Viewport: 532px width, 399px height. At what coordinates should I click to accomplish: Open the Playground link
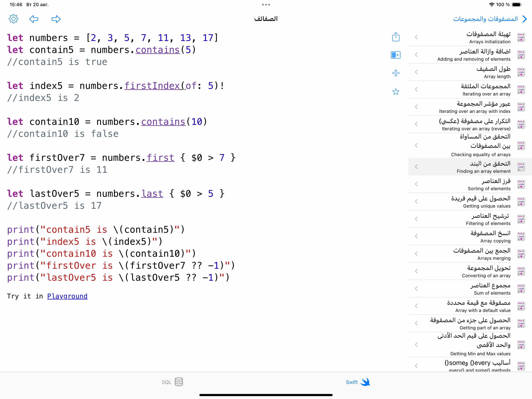(x=67, y=296)
